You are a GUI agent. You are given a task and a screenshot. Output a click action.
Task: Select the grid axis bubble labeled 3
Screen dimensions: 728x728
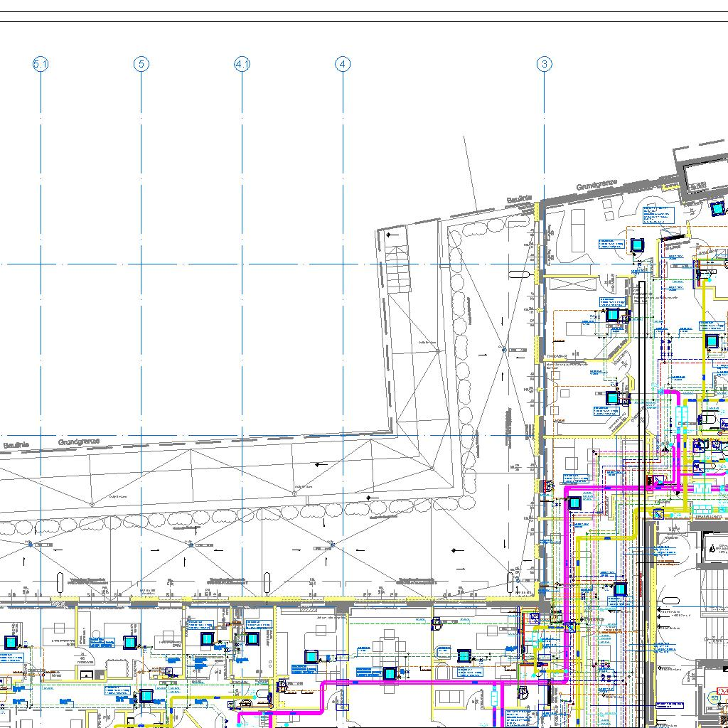pos(544,65)
